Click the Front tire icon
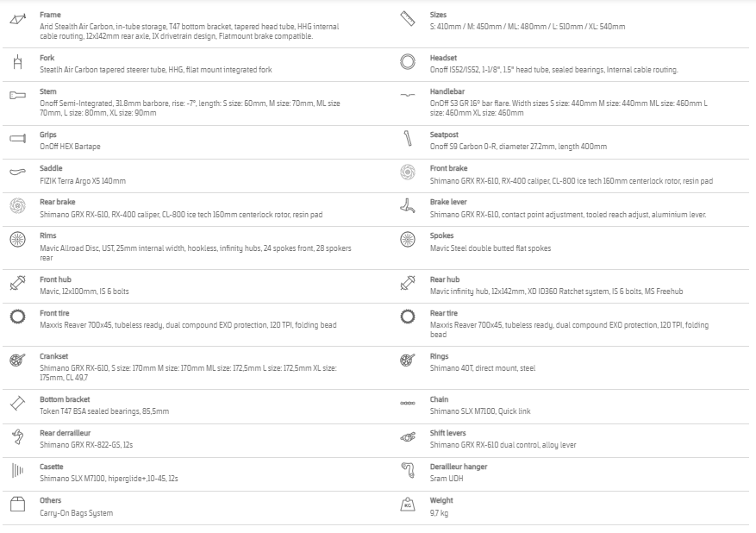Image resolution: width=756 pixels, height=533 pixels. pyautogui.click(x=17, y=317)
